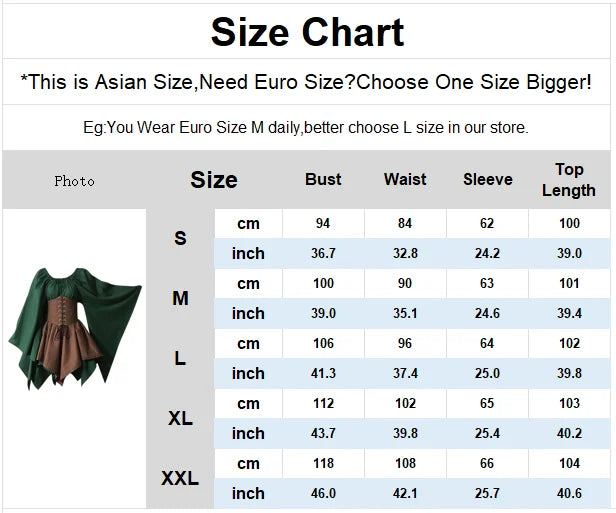
Task: Click the M waist value 35.1 inch
Action: [x=405, y=313]
